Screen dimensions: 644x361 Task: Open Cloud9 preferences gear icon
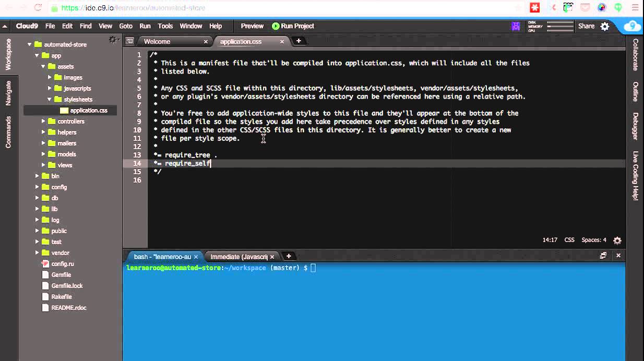(605, 26)
